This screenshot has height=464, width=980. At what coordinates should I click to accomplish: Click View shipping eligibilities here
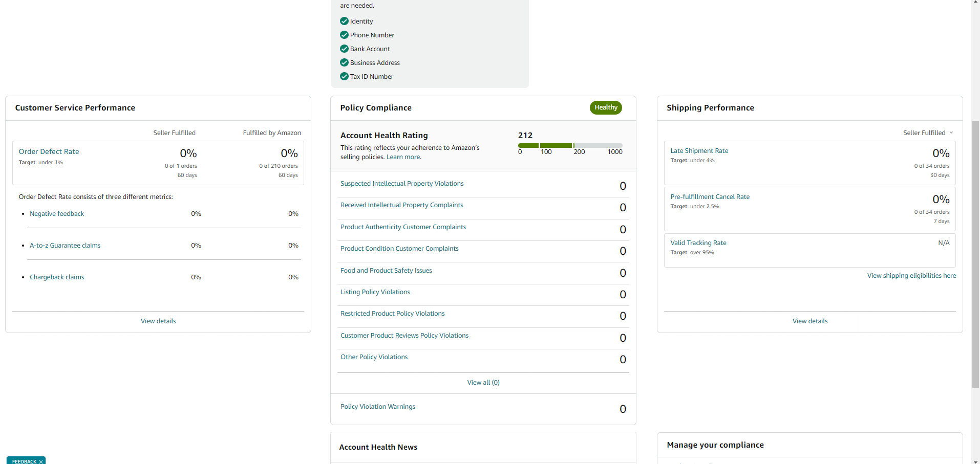click(911, 275)
